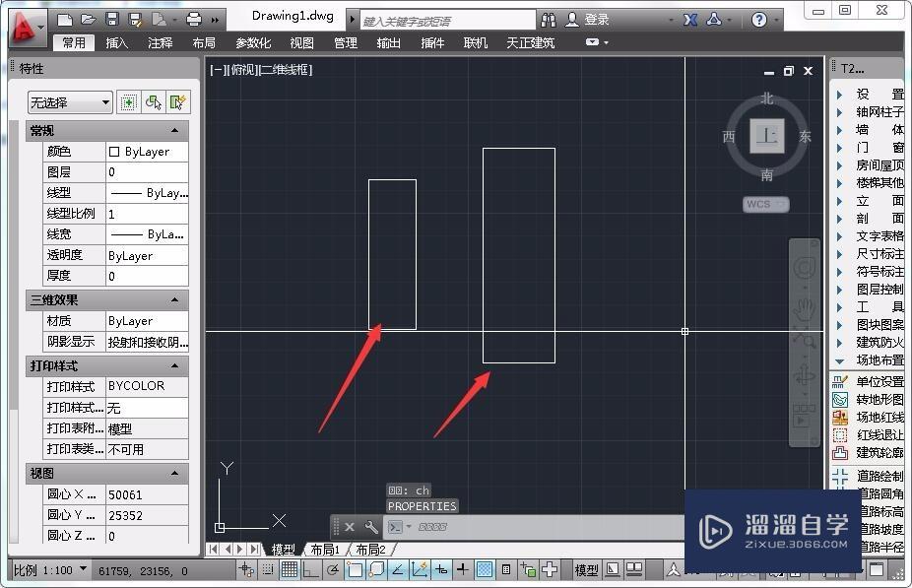Screen dimensions: 912x588
Task: Collapse the 常规 properties section
Action: (174, 130)
